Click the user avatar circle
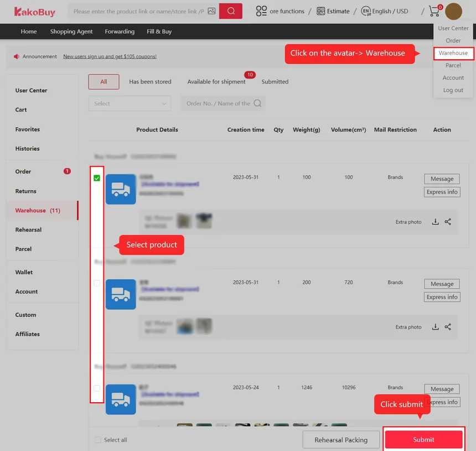Image resolution: width=476 pixels, height=451 pixels. click(453, 11)
